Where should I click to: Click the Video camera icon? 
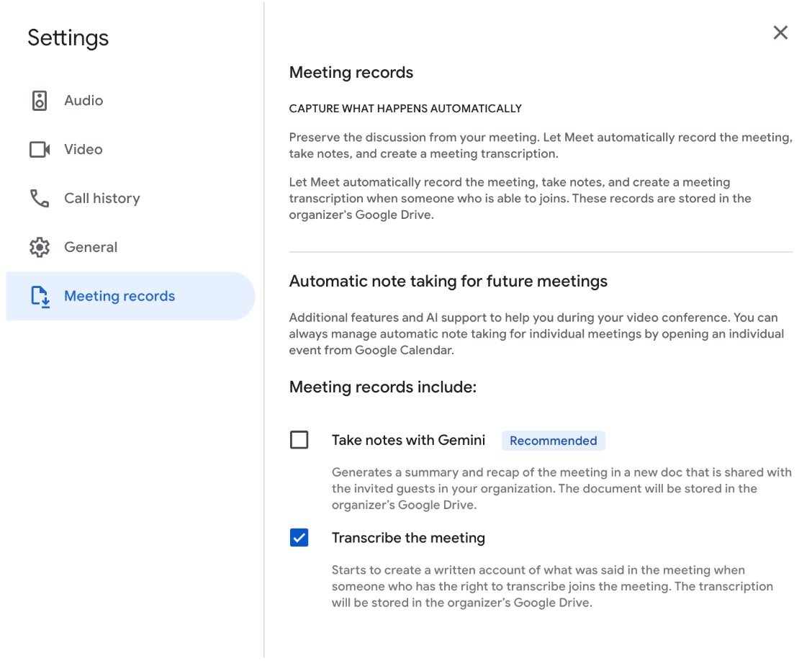tap(40, 150)
